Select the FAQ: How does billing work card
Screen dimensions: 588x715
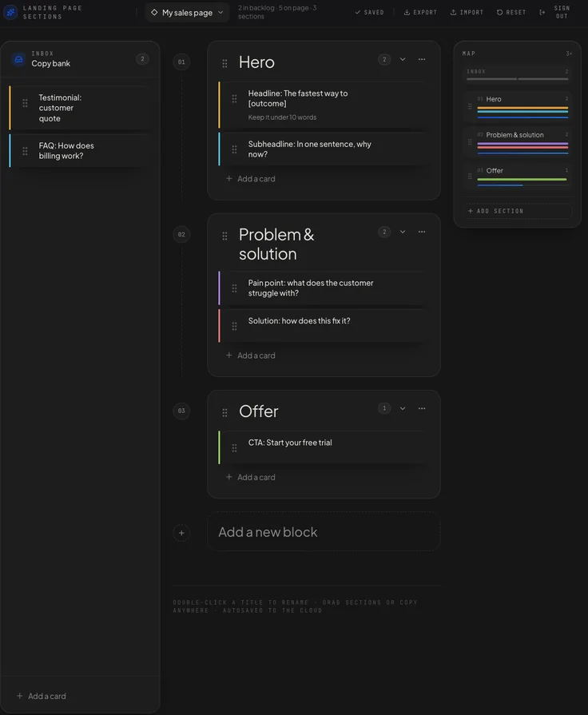79,151
